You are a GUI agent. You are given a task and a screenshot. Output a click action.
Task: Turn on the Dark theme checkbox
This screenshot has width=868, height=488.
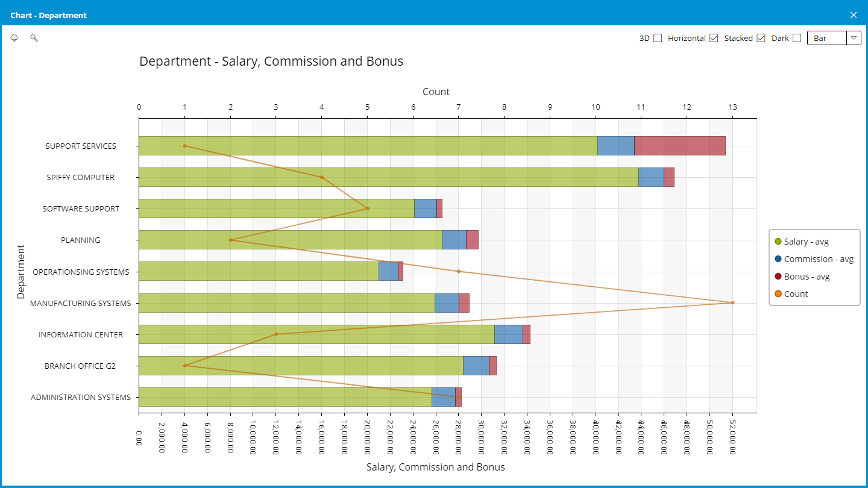797,38
